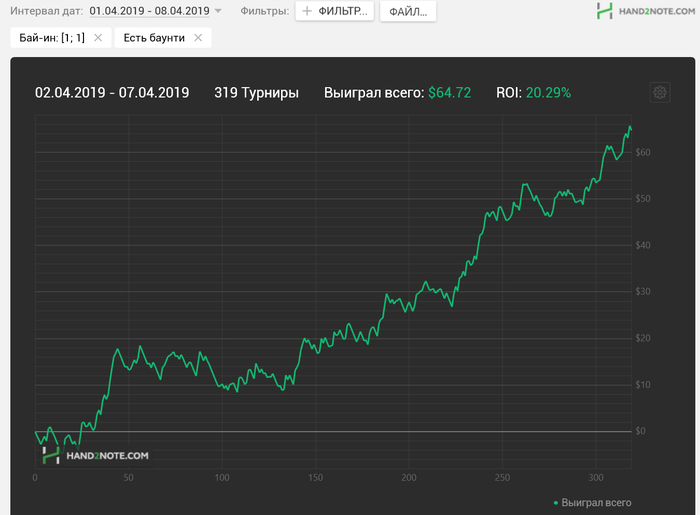Click the 02.04.2019 - 07.04.2019 chart date range

pos(112,92)
